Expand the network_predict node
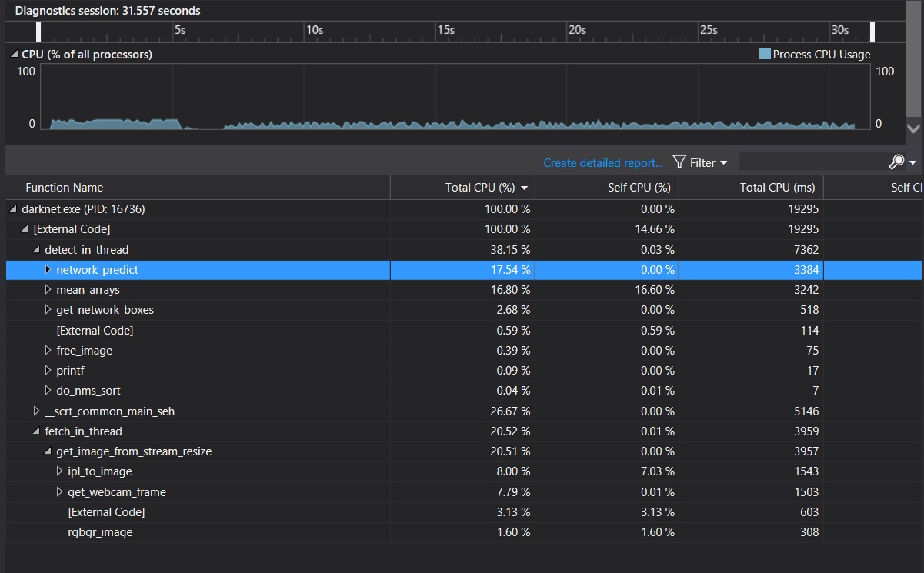This screenshot has height=573, width=924. [x=48, y=270]
